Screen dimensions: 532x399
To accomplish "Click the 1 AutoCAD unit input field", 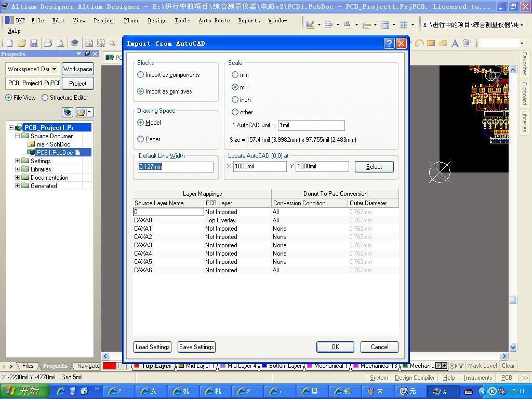I will pyautogui.click(x=311, y=125).
